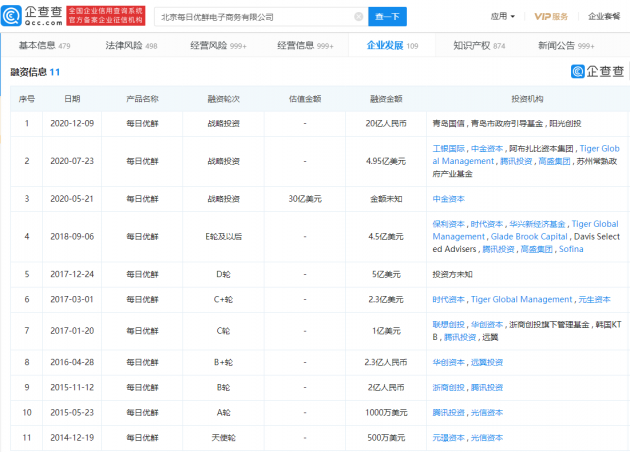Open investor link 保利资本
The image size is (630, 452).
coord(448,224)
